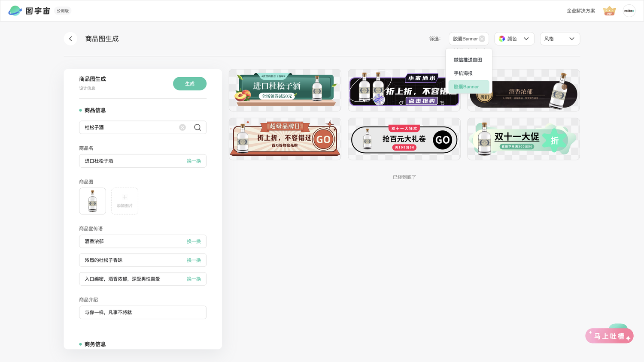Image resolution: width=644 pixels, height=362 pixels.
Task: Click 换一换 next to 进口杜松子酒
Action: click(x=194, y=161)
